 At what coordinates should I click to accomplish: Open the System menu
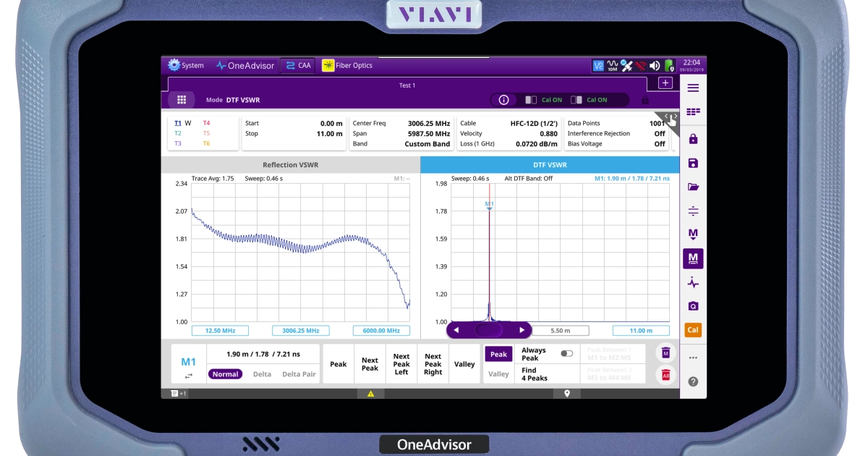pos(186,65)
